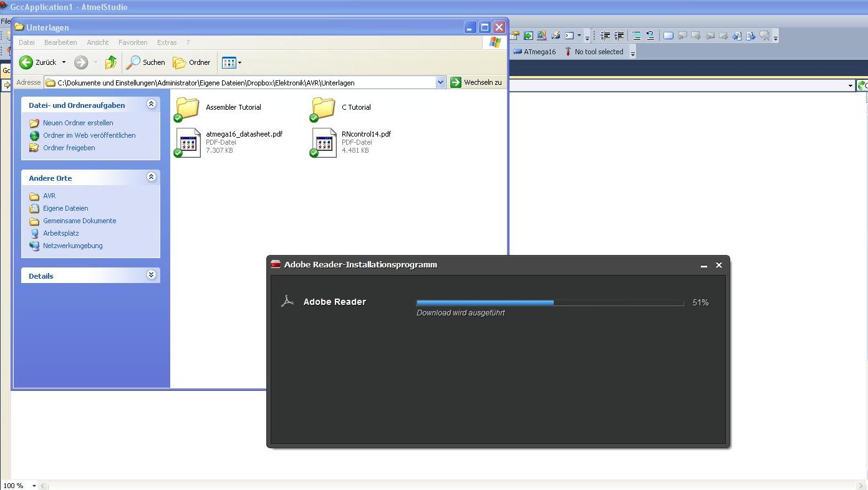Go up one folder level in Explorer

tap(111, 62)
